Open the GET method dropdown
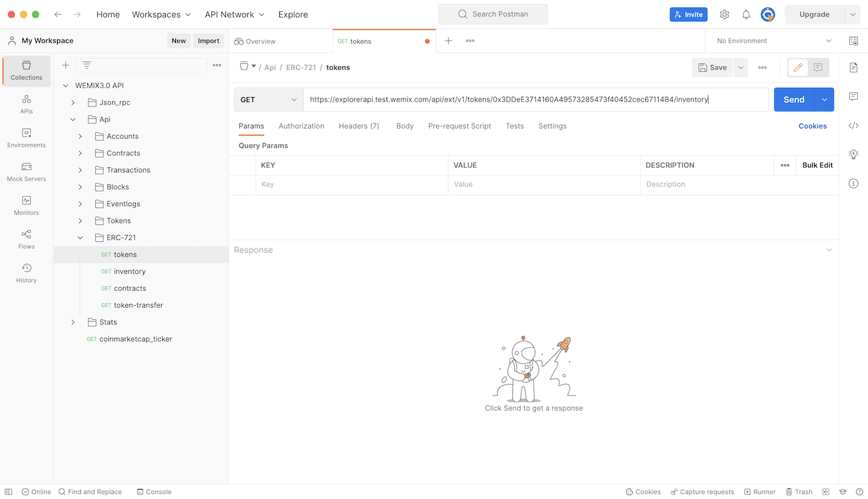Viewport: 868px width, 499px height. click(x=269, y=100)
